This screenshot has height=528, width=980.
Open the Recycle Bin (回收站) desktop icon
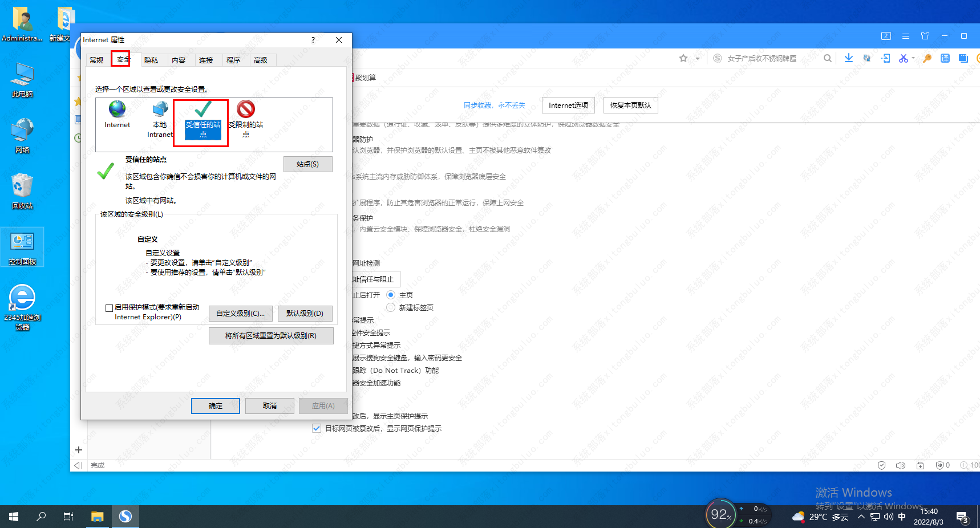[22, 192]
